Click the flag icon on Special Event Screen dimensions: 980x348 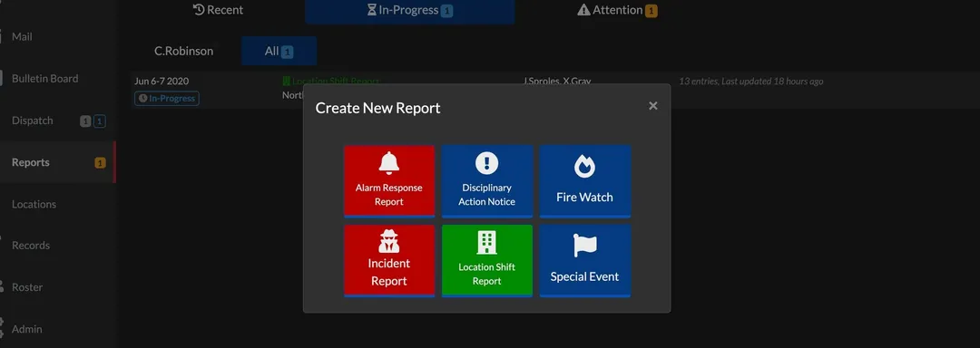pos(584,246)
